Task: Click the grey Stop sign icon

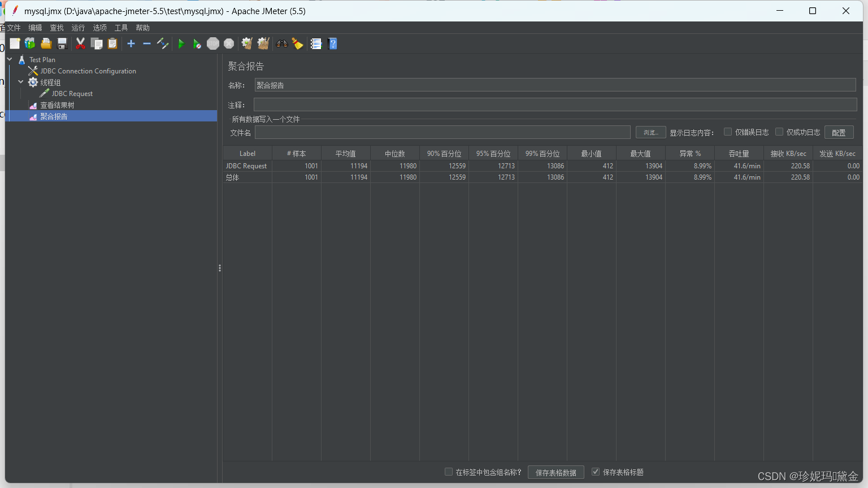Action: [213, 43]
